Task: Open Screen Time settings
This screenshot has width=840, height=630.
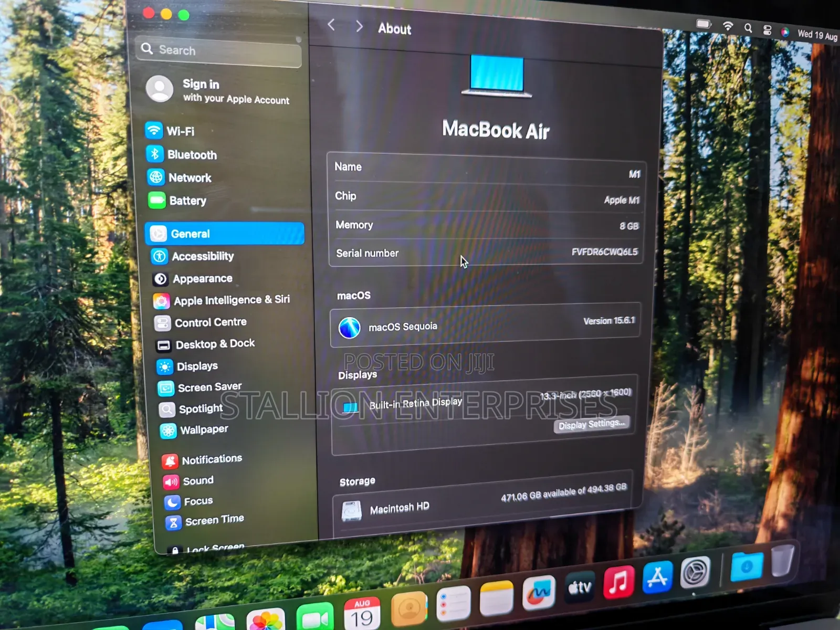Action: [205, 521]
